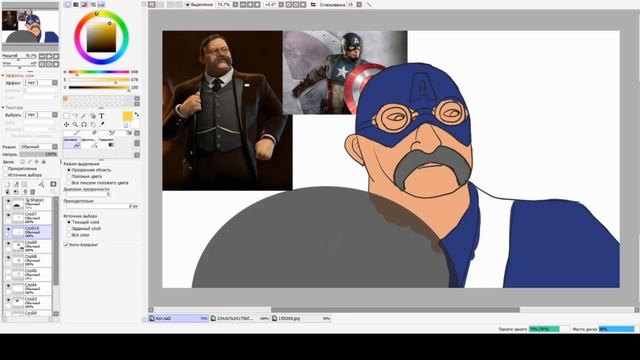Click the Undo arrow in top toolbar

point(151,4)
